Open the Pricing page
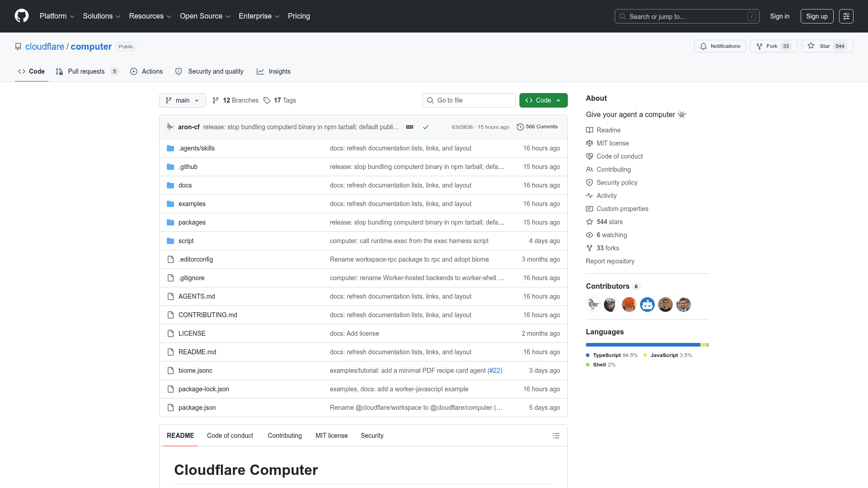The image size is (868, 488). coord(299,16)
